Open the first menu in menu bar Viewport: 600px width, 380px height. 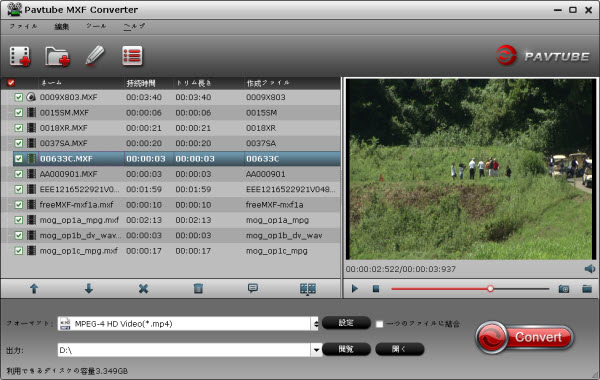tap(23, 26)
